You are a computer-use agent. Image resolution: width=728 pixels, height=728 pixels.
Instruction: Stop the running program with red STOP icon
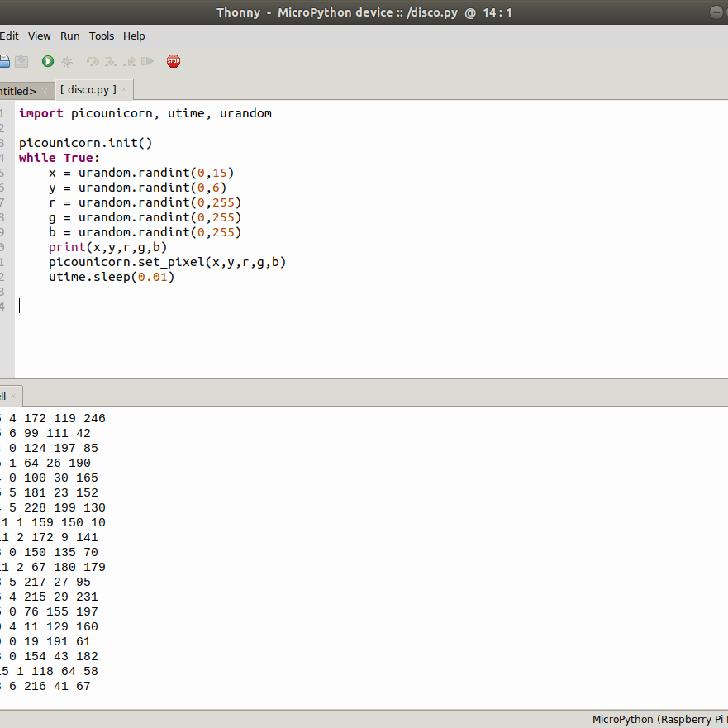click(x=174, y=61)
